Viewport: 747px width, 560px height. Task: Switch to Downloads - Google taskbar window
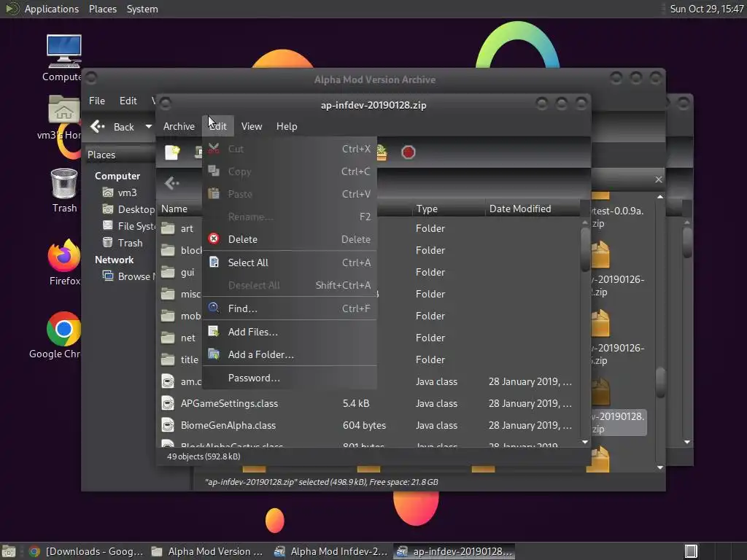pos(86,551)
